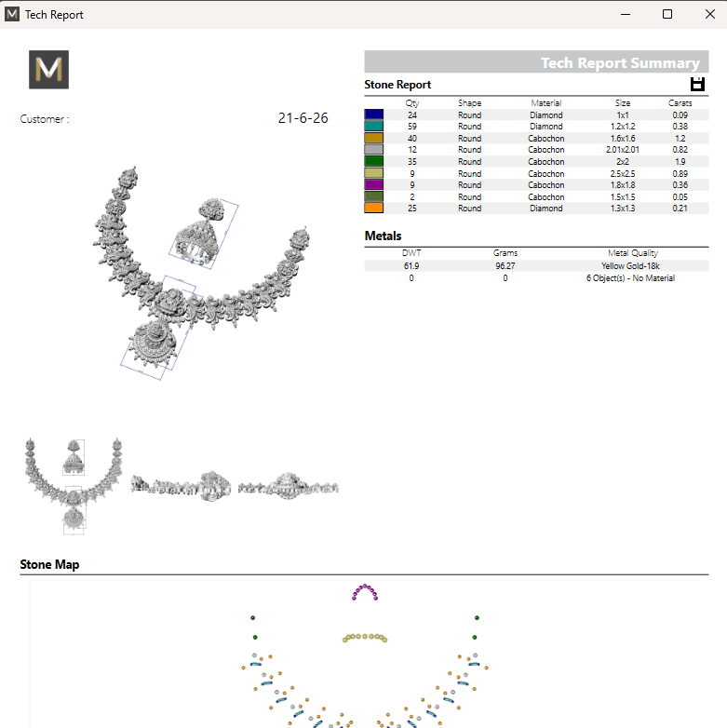This screenshot has height=728, width=727.
Task: Click the top-view necklace thumbnail
Action: tap(74, 486)
